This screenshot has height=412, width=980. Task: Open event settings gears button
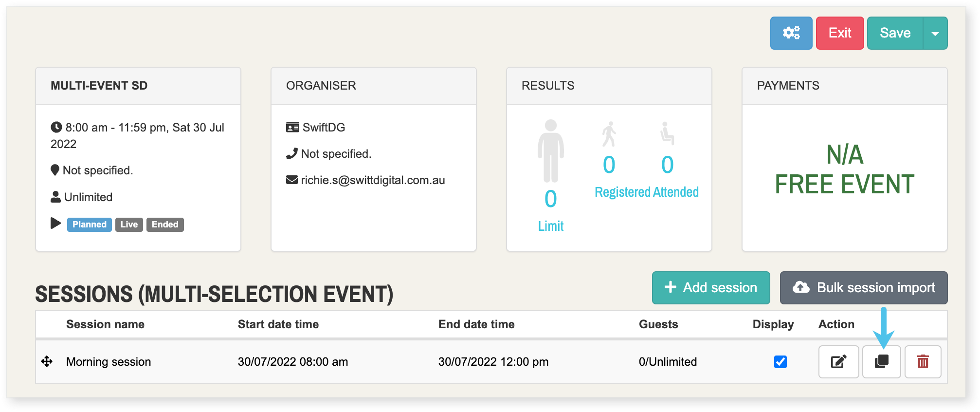click(x=791, y=33)
